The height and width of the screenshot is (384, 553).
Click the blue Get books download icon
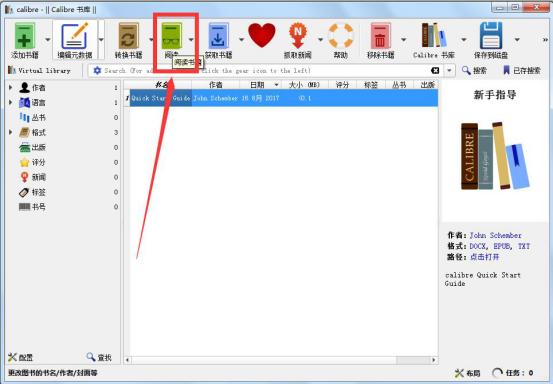(x=218, y=36)
